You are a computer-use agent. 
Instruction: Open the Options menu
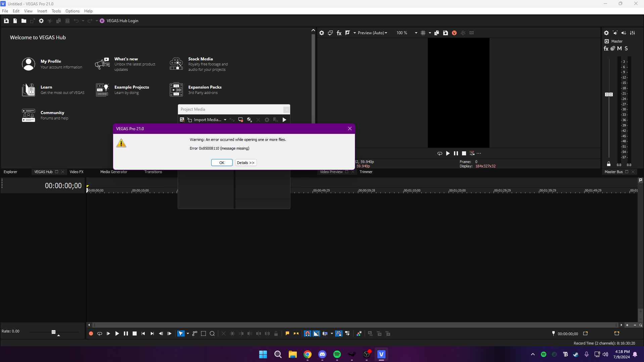pos(73,11)
